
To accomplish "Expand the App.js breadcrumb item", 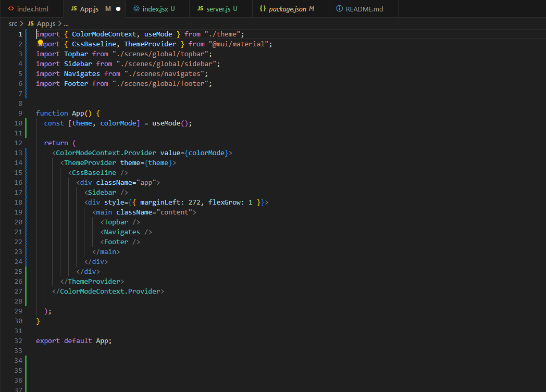I will (46, 24).
